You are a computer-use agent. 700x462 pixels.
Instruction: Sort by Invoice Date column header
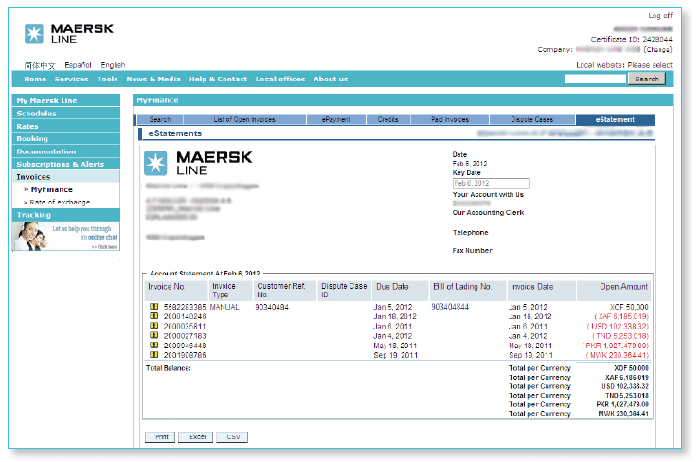pos(542,291)
